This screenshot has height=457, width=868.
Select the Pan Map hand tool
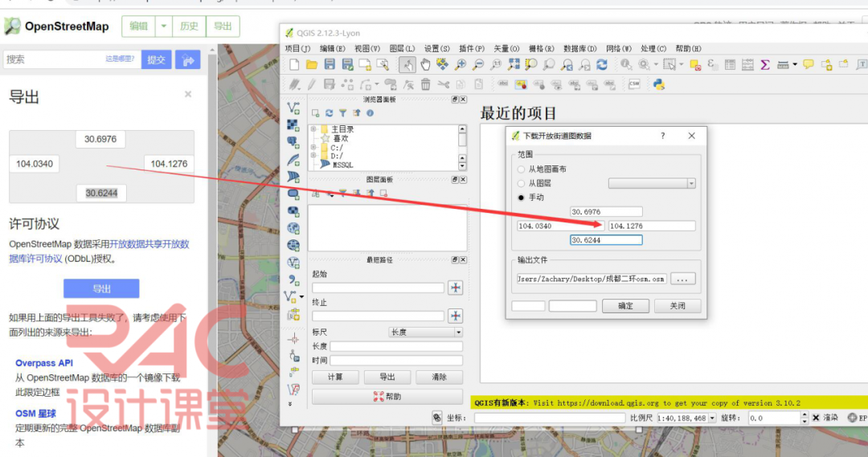coord(425,65)
